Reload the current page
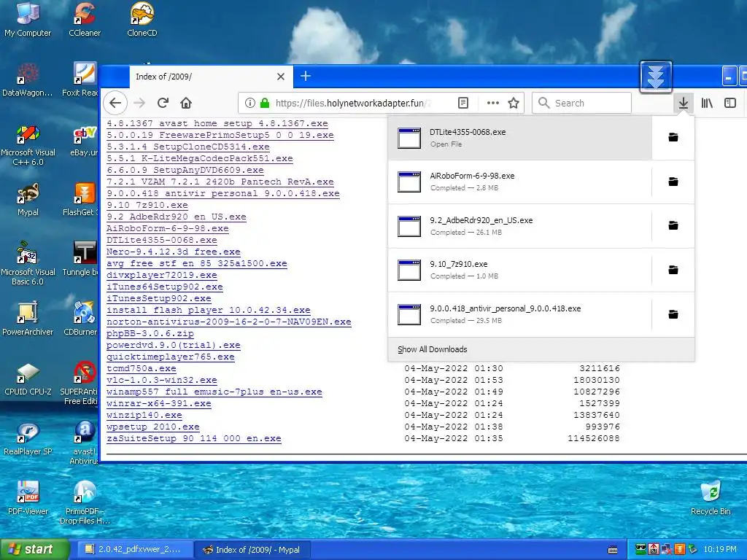This screenshot has height=560, width=747. 163,103
